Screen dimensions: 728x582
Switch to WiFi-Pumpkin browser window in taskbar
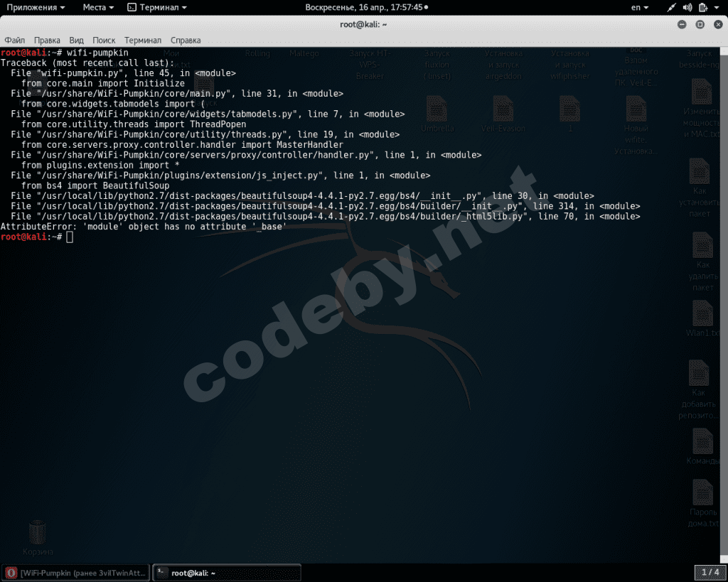[76, 573]
